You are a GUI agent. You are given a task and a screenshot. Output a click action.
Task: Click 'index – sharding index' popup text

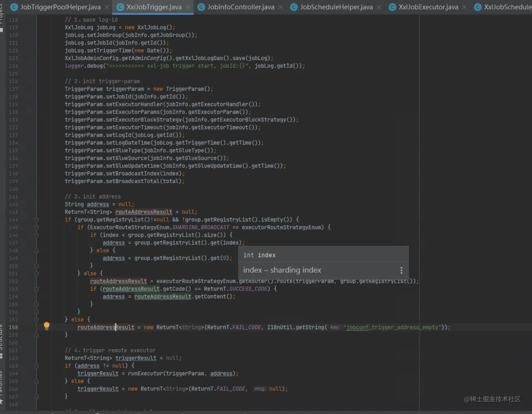tap(282, 270)
